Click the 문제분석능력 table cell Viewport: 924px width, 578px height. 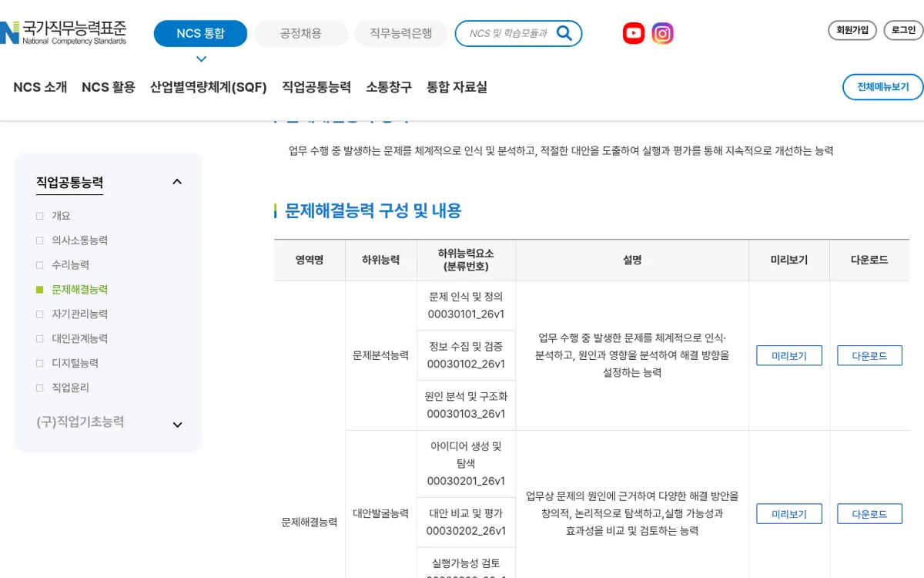click(380, 355)
